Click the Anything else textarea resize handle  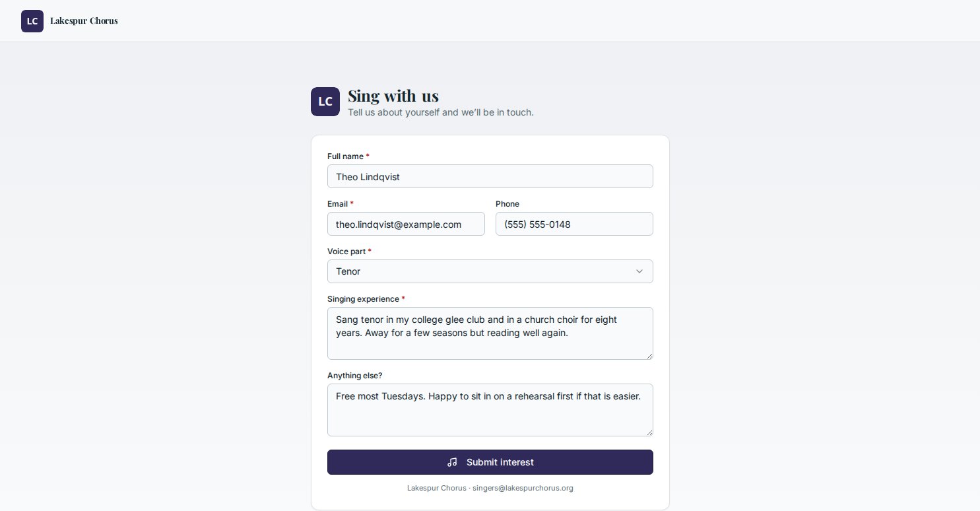coord(649,432)
